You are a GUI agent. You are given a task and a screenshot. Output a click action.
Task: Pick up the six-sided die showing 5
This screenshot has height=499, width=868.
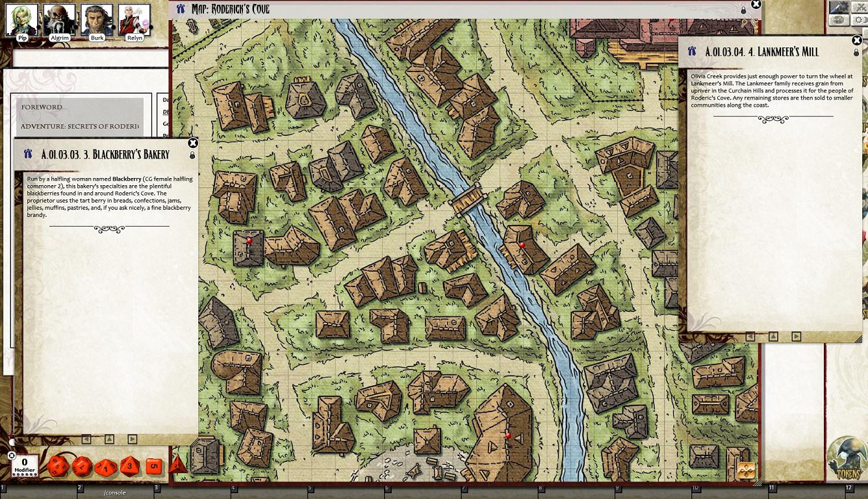154,465
